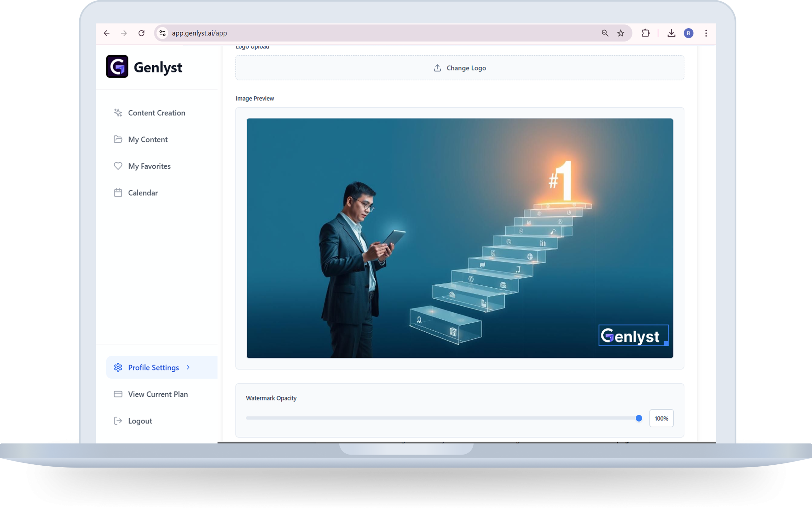Select Profile Settings in sidebar
812x512 pixels.
click(x=161, y=367)
